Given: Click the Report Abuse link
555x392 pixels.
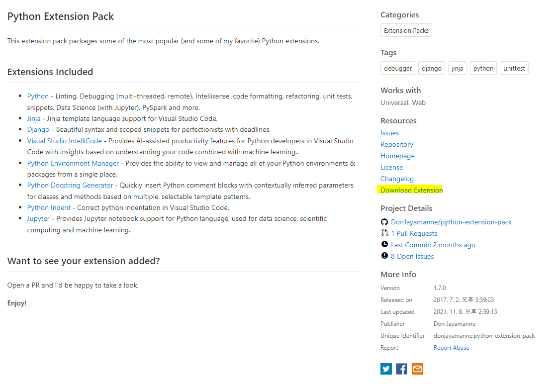Looking at the screenshot, I should (451, 348).
